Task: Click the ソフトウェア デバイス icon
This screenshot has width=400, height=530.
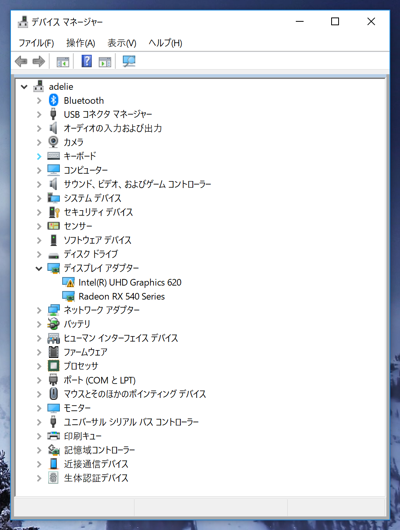Action: coord(53,240)
